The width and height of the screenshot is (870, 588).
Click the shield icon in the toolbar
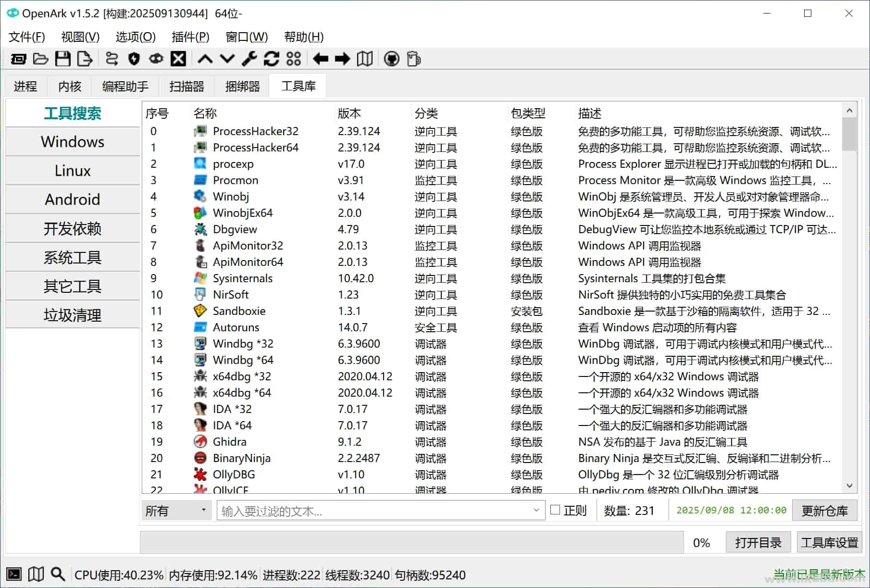pyautogui.click(x=133, y=59)
